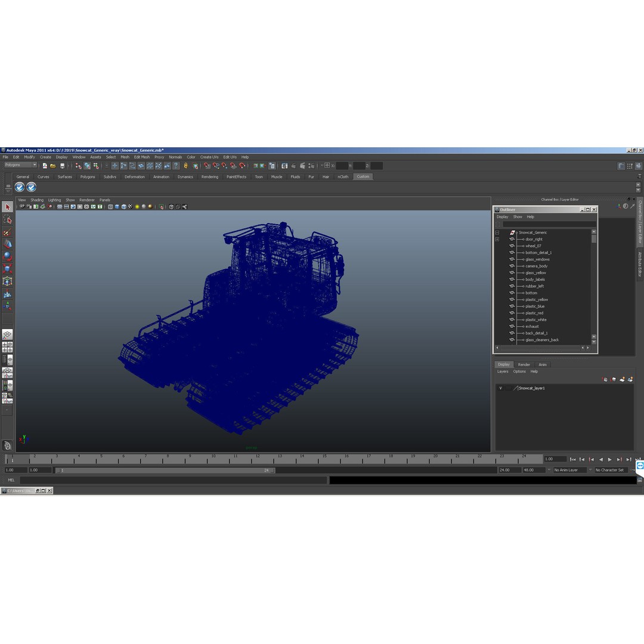This screenshot has width=644, height=644.
Task: Activate the Scale tool cube icon
Action: coord(7,268)
